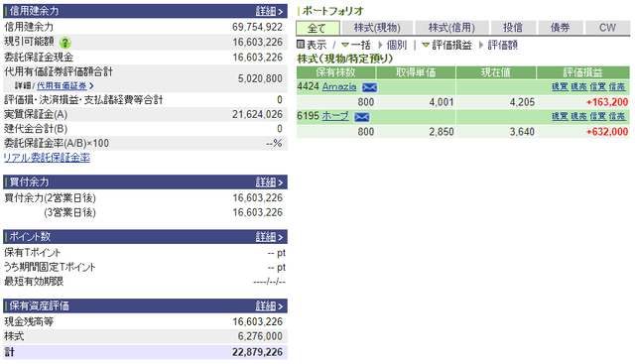The image size is (635, 364).
Task: Switch to the 全て portfolio tab
Action: [317, 28]
